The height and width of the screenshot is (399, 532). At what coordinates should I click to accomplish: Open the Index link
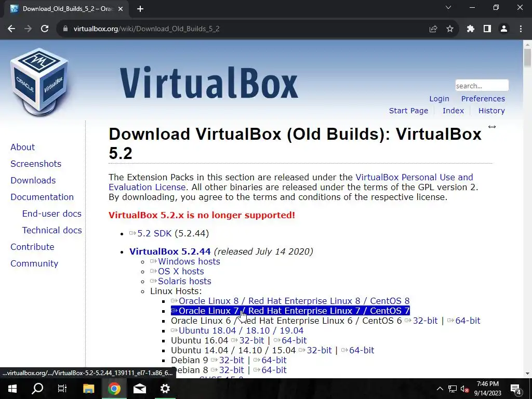[x=453, y=111]
